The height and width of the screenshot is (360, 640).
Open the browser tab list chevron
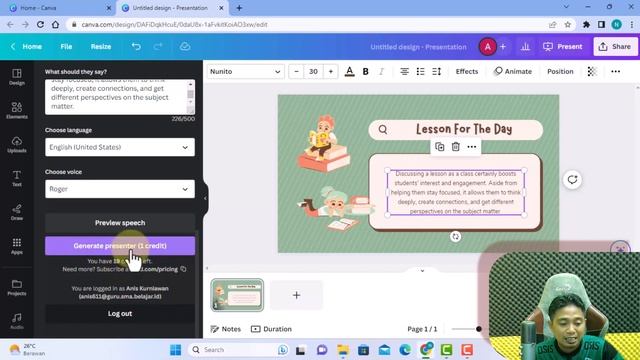click(566, 7)
